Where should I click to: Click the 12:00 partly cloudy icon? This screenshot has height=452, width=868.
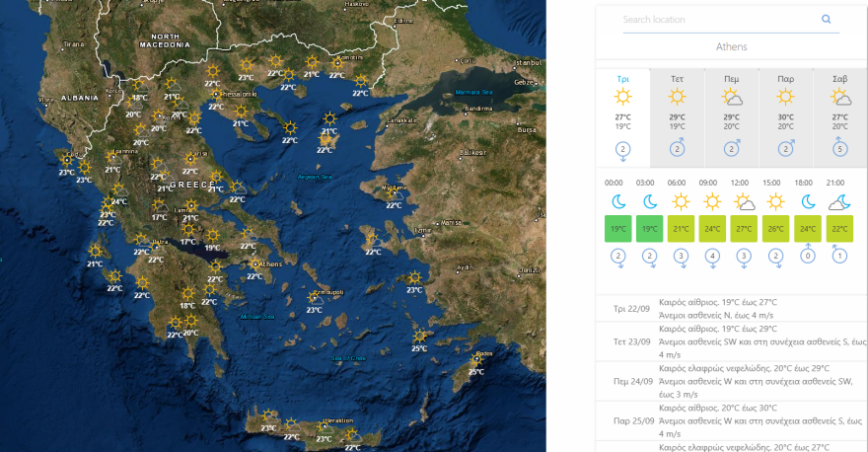(x=744, y=202)
